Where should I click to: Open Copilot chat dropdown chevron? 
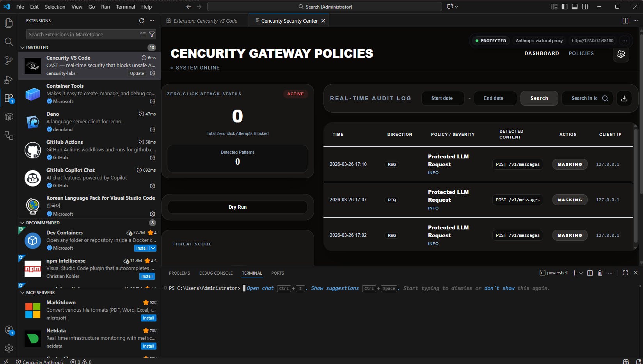point(456,7)
